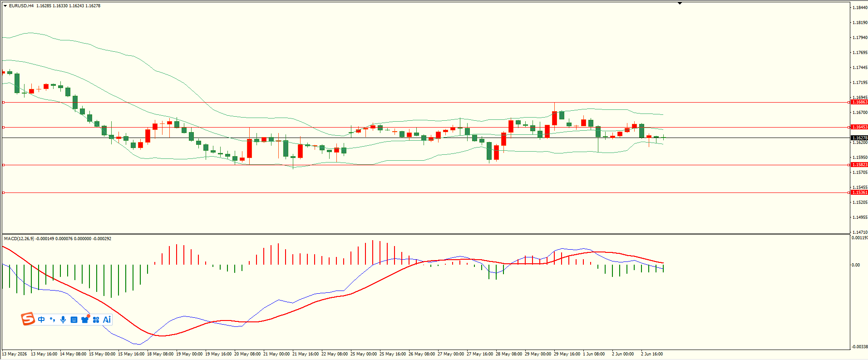Viewport: 868px width, 360px height.
Task: Open the Ai assistant on input toolbar
Action: coord(107,320)
